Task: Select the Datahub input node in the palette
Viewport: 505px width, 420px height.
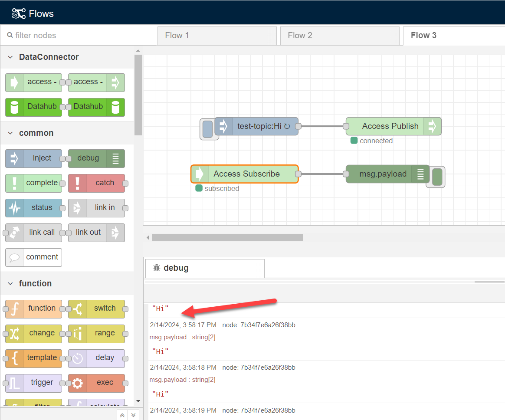Action: 33,107
